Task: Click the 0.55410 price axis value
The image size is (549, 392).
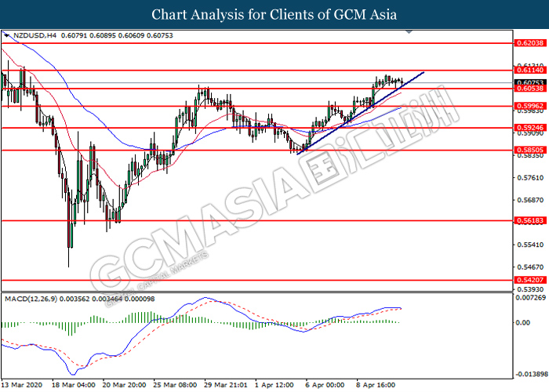Action: tap(530, 245)
